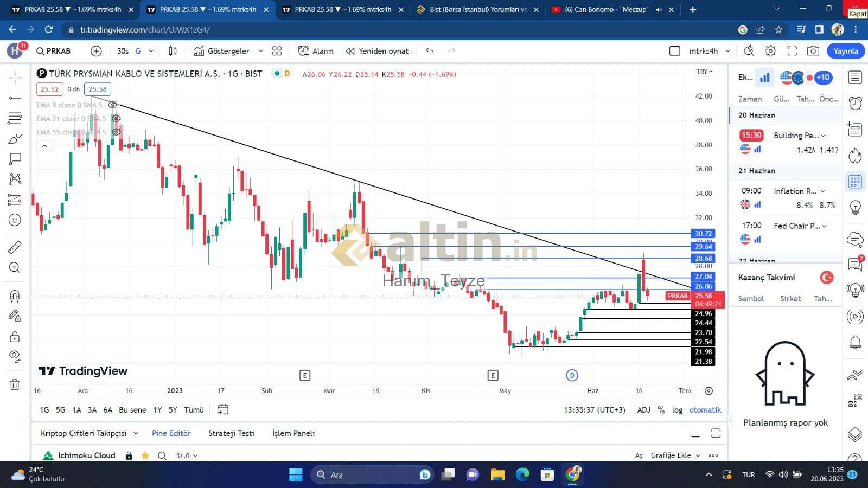Open the alerts clock icon in sidebar

coord(855,103)
